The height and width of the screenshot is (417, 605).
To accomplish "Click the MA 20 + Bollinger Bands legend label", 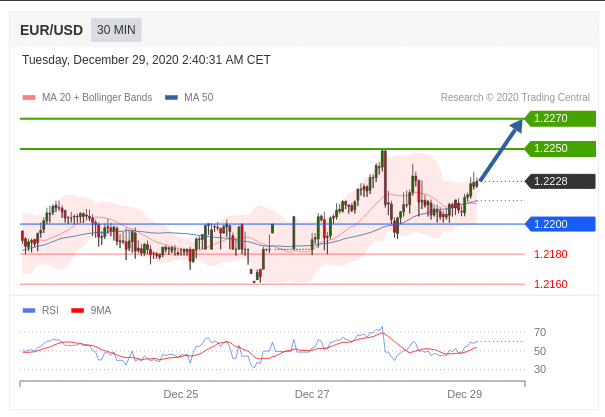I will coord(97,97).
